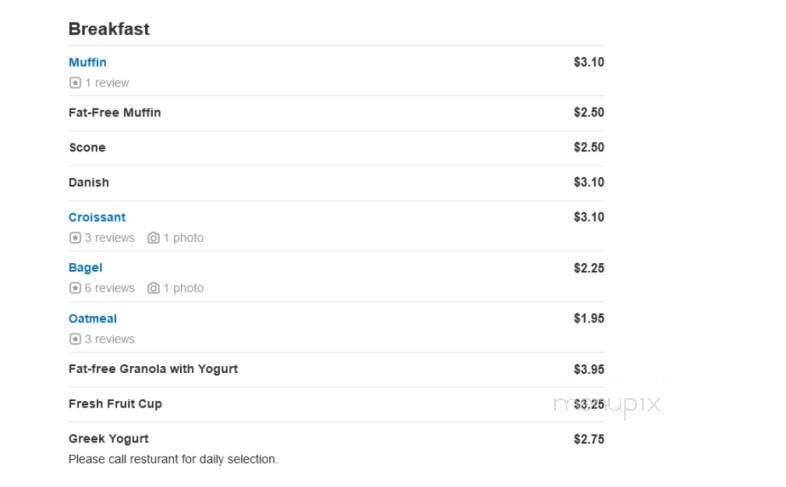Click the Breakfast section heading
Screen dimensions: 786x487
(x=109, y=29)
